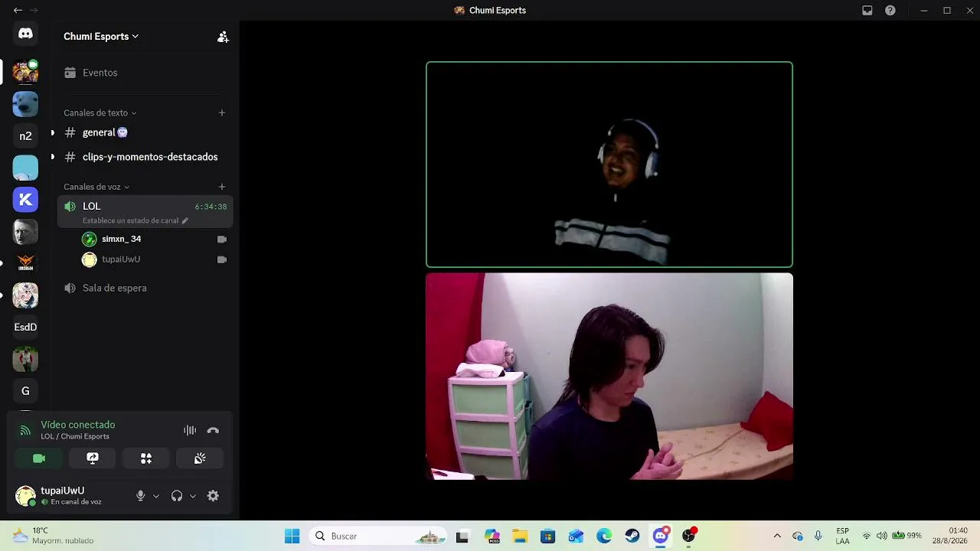Collapse the Canales de voz category
Screen dimensions: 980x551
[96, 187]
